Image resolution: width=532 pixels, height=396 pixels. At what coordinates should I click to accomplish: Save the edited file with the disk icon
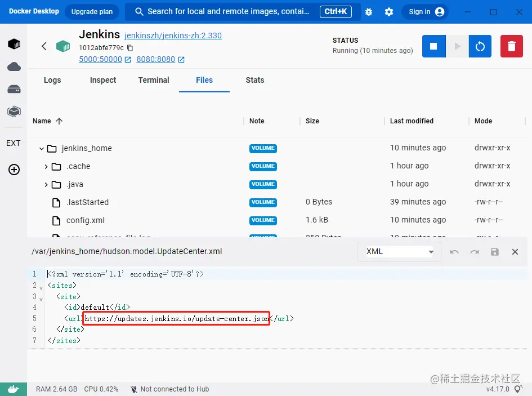pyautogui.click(x=495, y=252)
